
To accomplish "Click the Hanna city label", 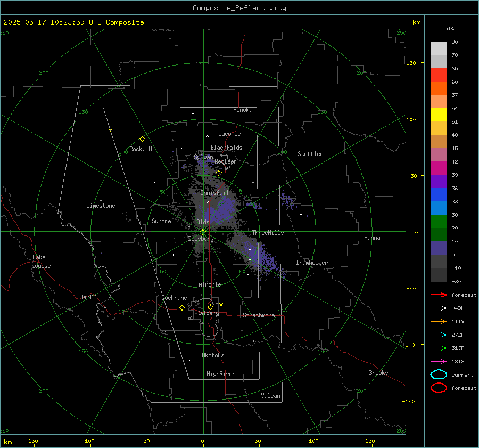I will click(x=372, y=238).
